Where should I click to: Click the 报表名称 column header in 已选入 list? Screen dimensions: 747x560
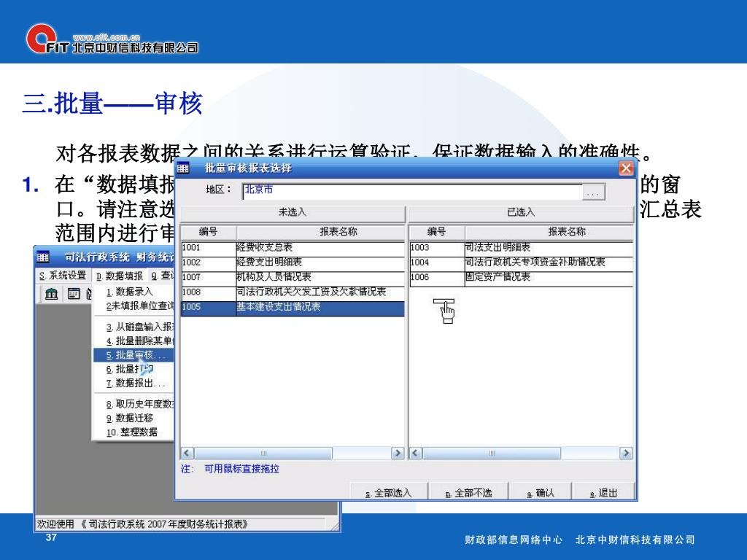pyautogui.click(x=549, y=232)
